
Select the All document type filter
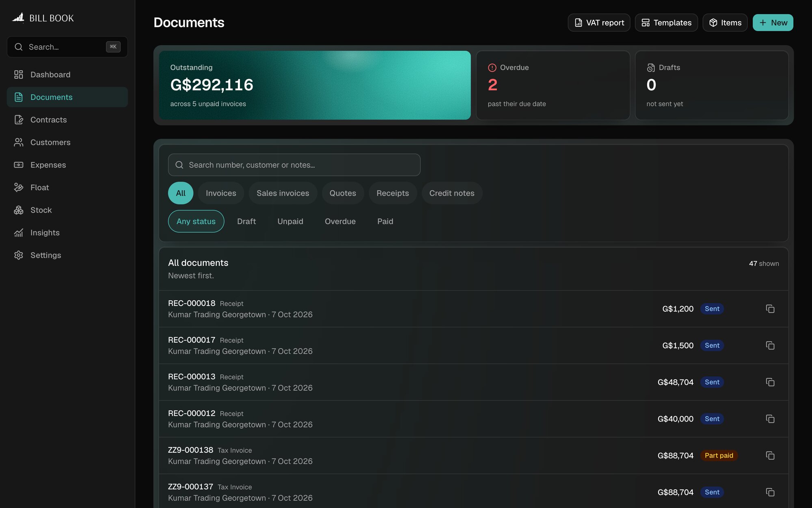point(181,193)
